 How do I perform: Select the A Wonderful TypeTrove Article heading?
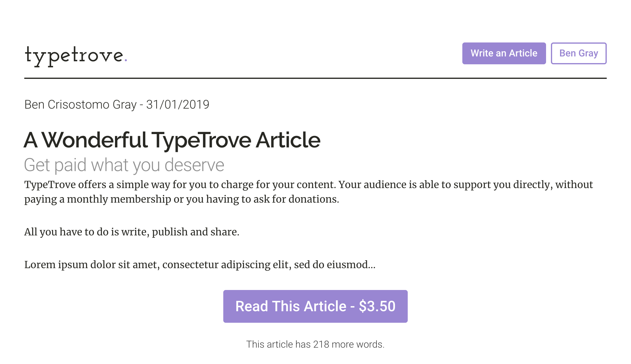click(172, 140)
